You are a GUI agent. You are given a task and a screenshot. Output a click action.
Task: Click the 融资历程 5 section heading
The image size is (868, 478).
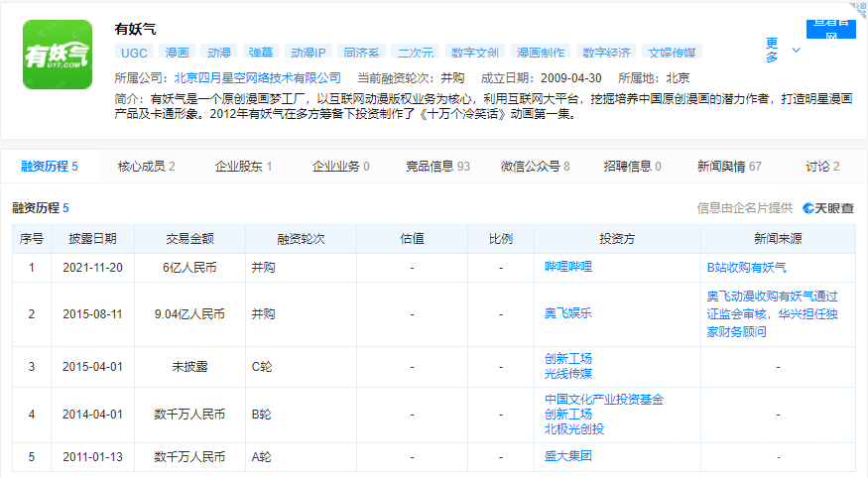(41, 208)
